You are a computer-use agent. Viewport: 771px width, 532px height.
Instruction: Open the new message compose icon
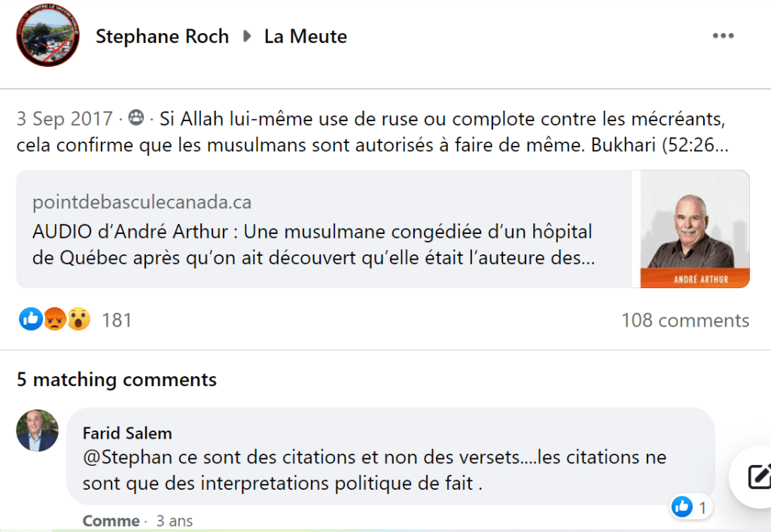755,476
